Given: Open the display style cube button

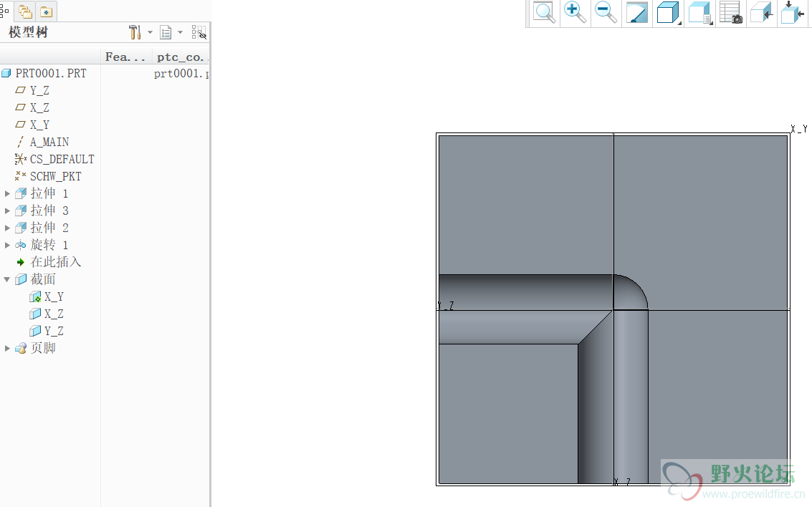Looking at the screenshot, I should [x=669, y=12].
